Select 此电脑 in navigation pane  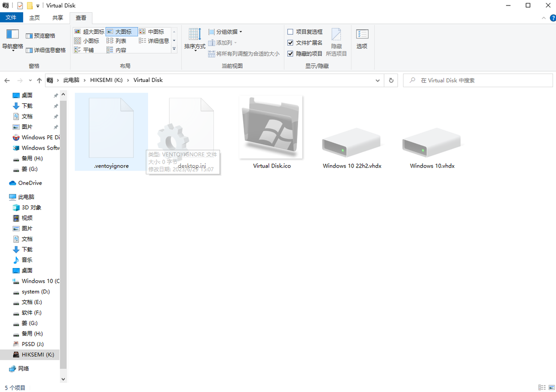coord(22,197)
